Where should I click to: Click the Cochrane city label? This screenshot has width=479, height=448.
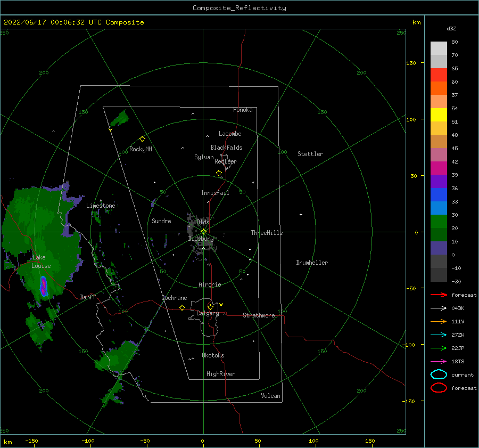tap(174, 298)
